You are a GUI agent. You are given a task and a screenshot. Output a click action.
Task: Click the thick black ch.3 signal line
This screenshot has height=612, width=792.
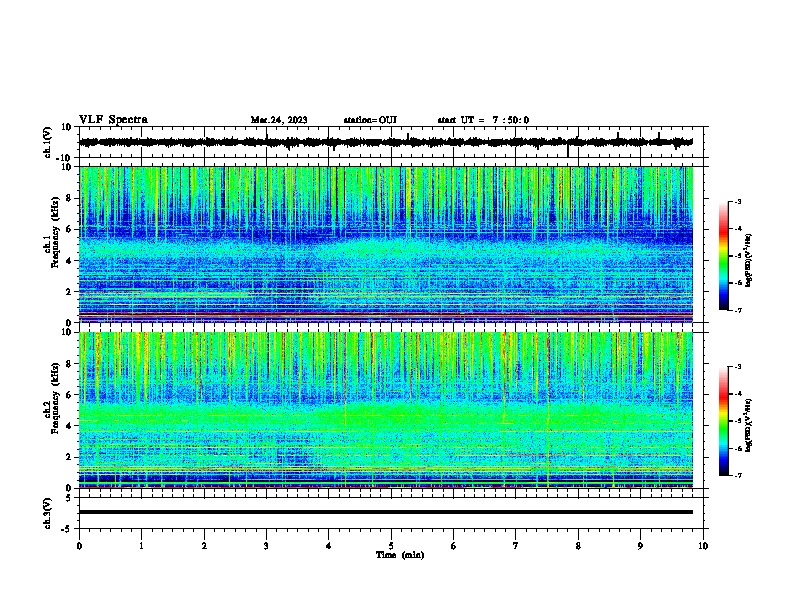[x=386, y=512]
